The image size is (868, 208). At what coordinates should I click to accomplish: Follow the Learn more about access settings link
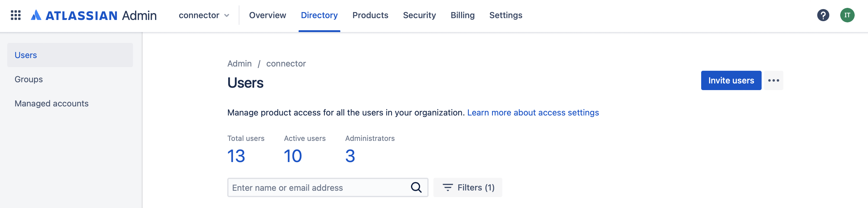(x=533, y=112)
